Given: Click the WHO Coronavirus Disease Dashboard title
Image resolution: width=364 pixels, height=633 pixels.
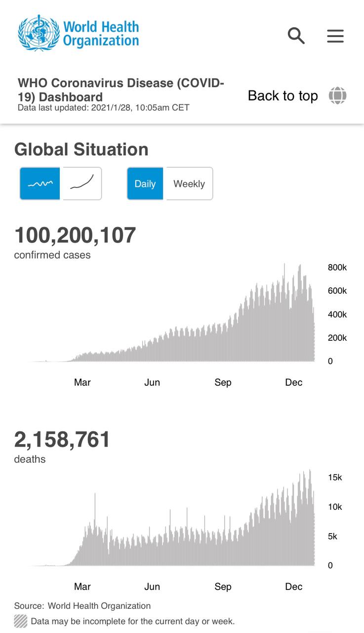Looking at the screenshot, I should pyautogui.click(x=121, y=90).
